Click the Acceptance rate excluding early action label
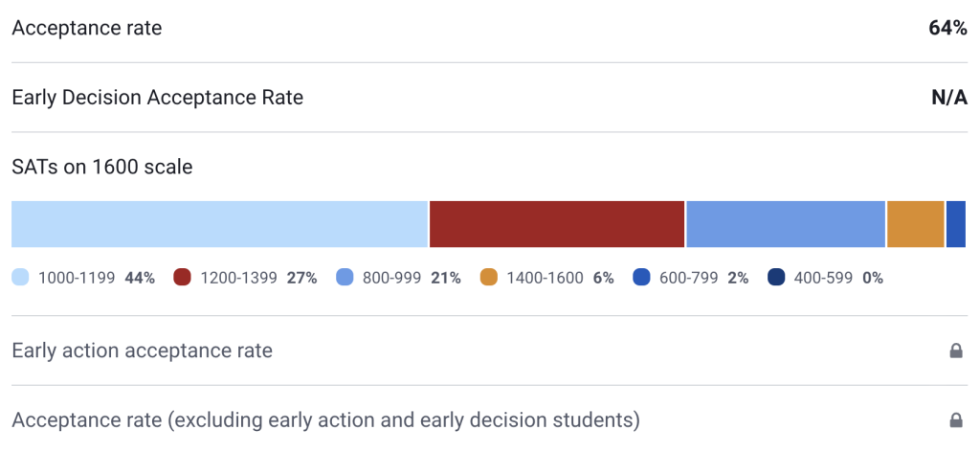The width and height of the screenshot is (980, 453). point(325,419)
